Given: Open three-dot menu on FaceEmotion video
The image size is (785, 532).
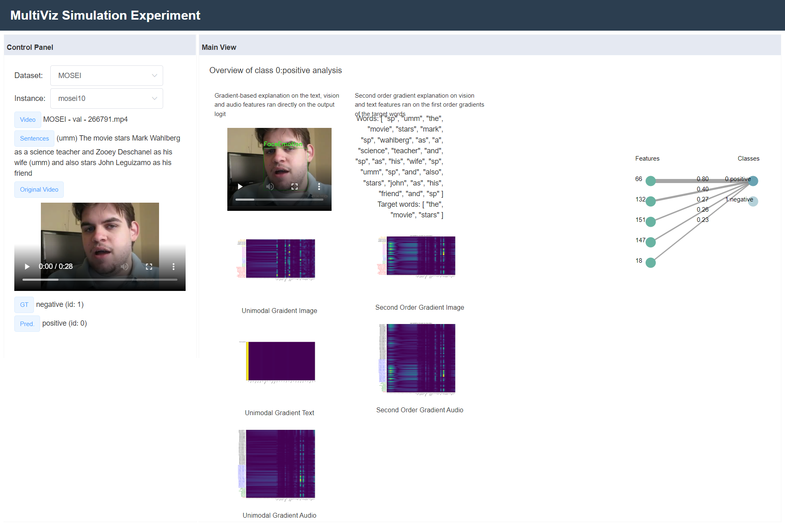Looking at the screenshot, I should tap(319, 186).
